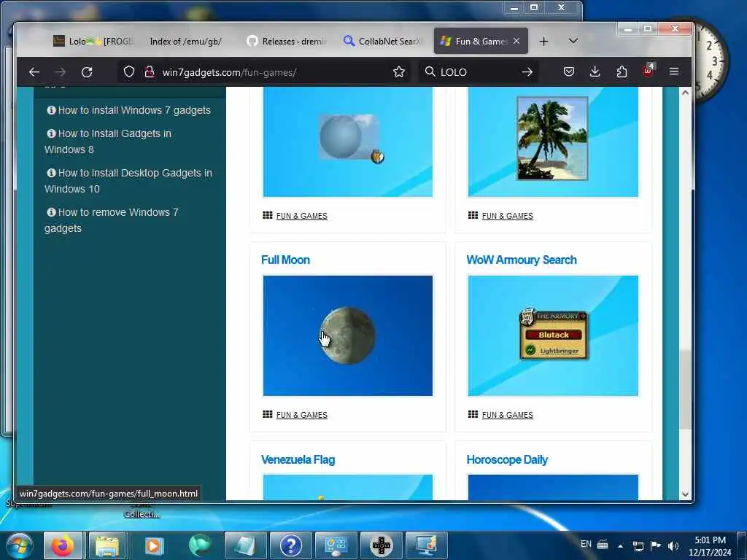This screenshot has height=560, width=747.
Task: Click the vertical scrollbar thumb
Action: pyautogui.click(x=685, y=389)
